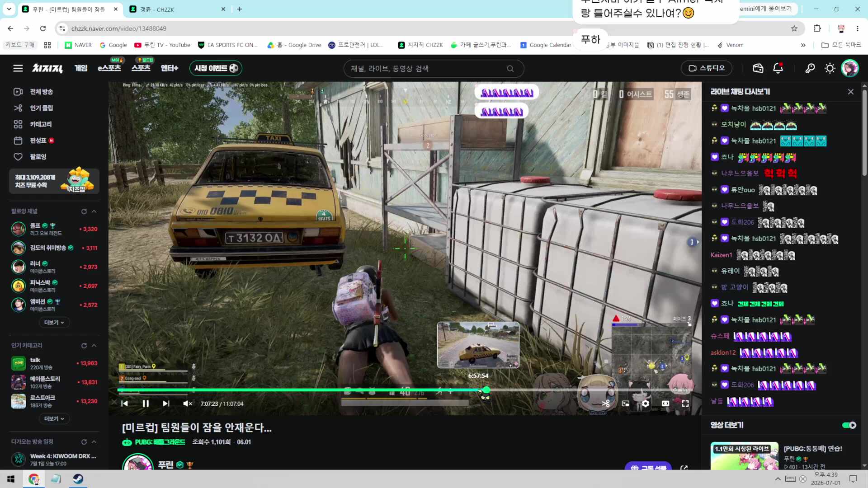Switch to the 게임 top nav tab

[x=81, y=68]
